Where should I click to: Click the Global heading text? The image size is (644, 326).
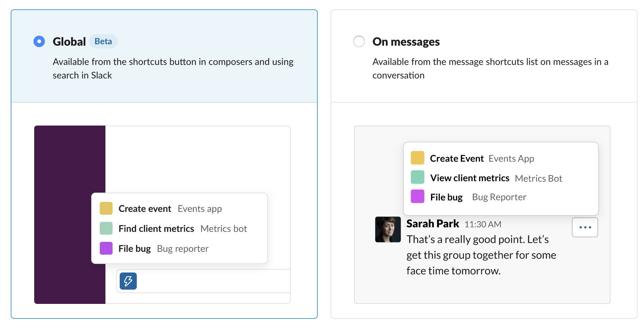click(x=69, y=42)
